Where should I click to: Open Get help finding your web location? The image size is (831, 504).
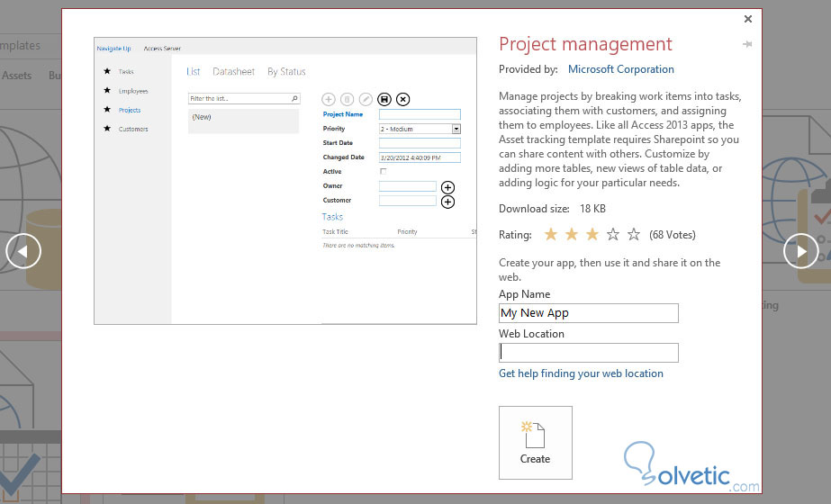coord(581,373)
